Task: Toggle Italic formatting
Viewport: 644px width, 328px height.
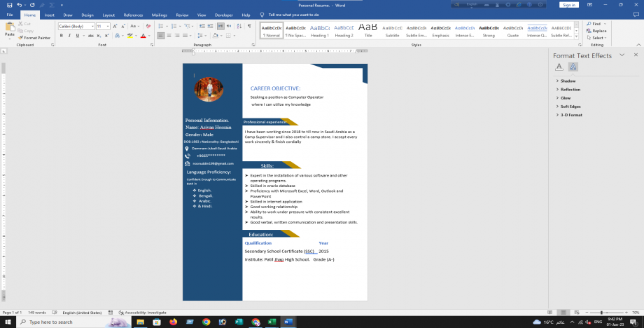Action: 69,36
